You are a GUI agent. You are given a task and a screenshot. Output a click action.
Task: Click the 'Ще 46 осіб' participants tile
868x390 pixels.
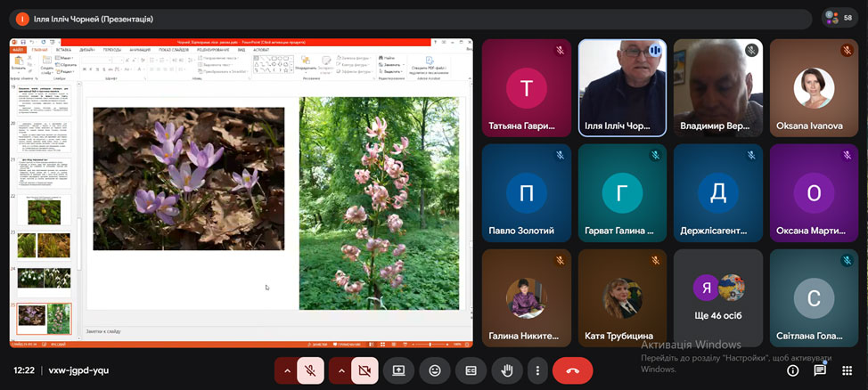tap(718, 297)
